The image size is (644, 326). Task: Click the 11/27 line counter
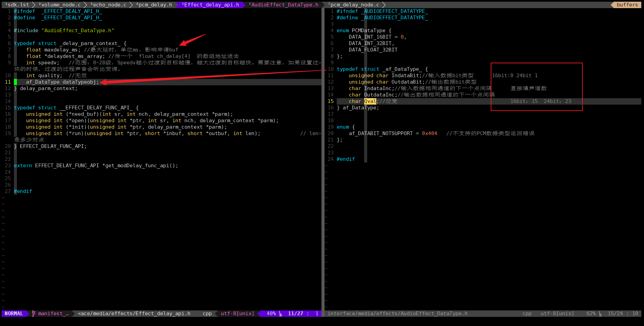pyautogui.click(x=295, y=313)
